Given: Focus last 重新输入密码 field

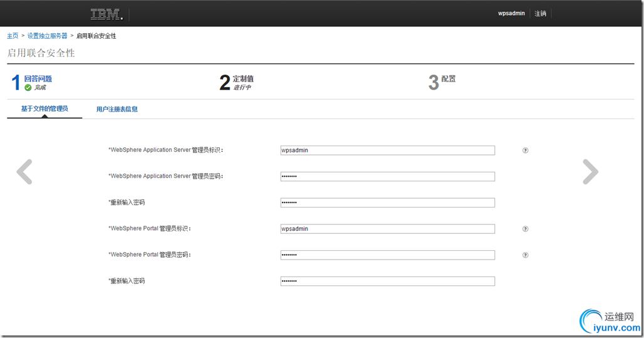Looking at the screenshot, I should tap(387, 282).
